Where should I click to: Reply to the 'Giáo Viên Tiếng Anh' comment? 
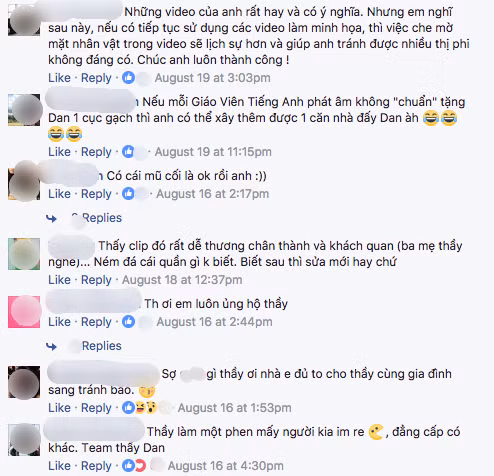coord(96,152)
